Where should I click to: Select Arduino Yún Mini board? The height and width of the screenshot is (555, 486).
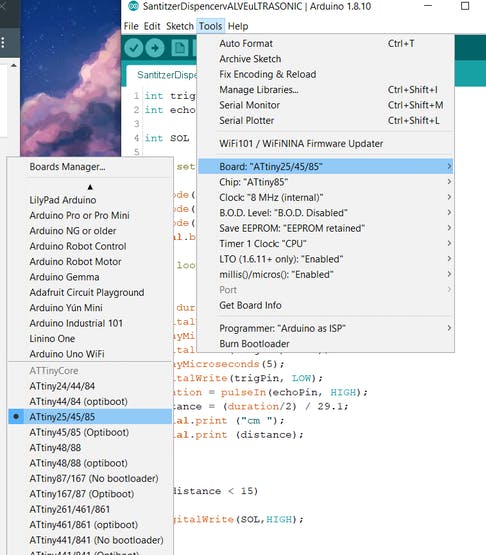tap(90, 308)
